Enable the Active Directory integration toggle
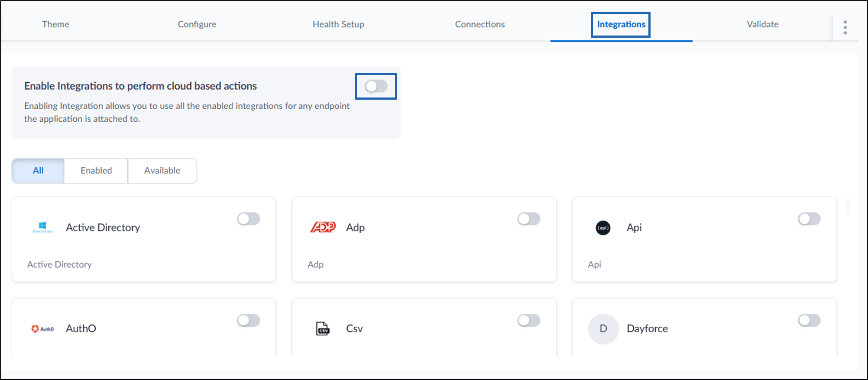The height and width of the screenshot is (380, 868). click(x=249, y=219)
